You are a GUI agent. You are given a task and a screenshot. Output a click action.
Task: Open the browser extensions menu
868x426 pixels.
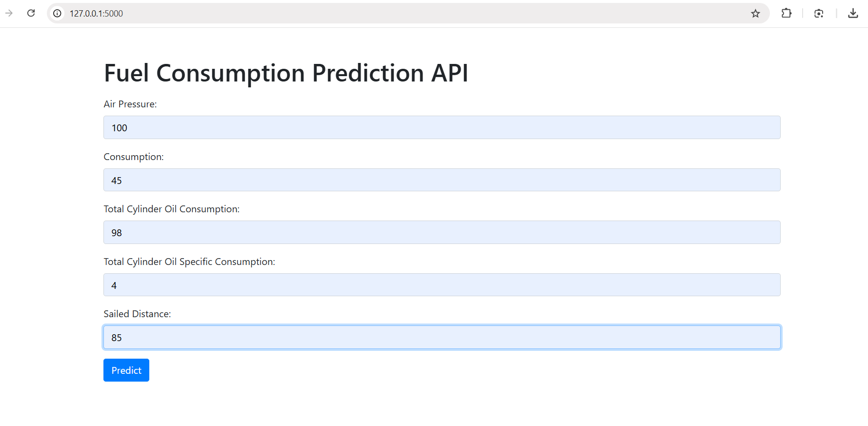click(786, 13)
